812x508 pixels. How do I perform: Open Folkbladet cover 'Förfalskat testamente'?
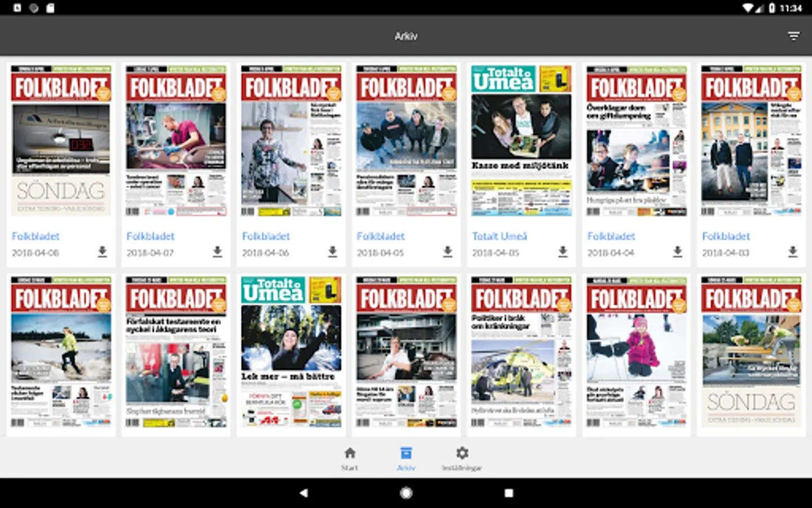(x=176, y=352)
